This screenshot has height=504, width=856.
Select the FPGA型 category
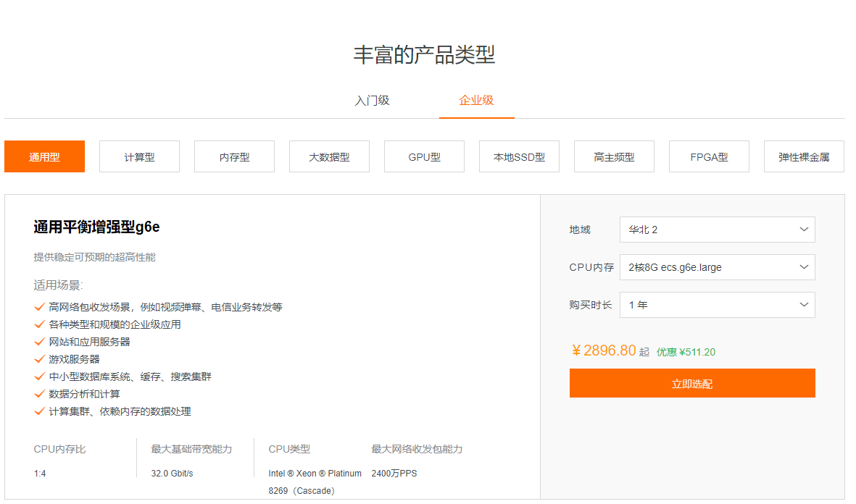click(x=709, y=156)
